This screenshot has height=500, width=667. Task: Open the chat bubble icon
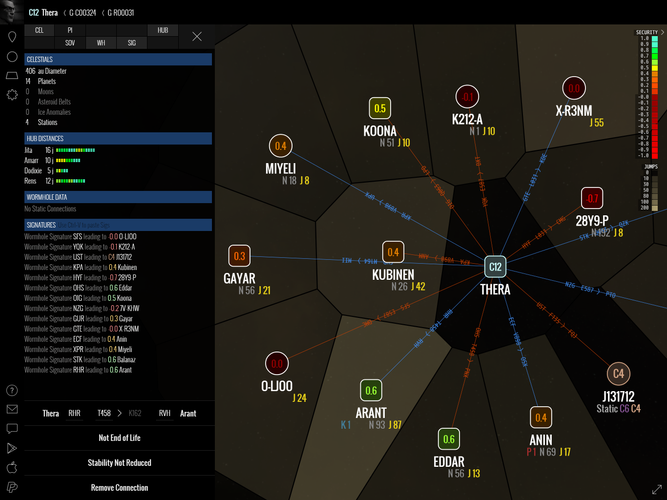[x=12, y=429]
